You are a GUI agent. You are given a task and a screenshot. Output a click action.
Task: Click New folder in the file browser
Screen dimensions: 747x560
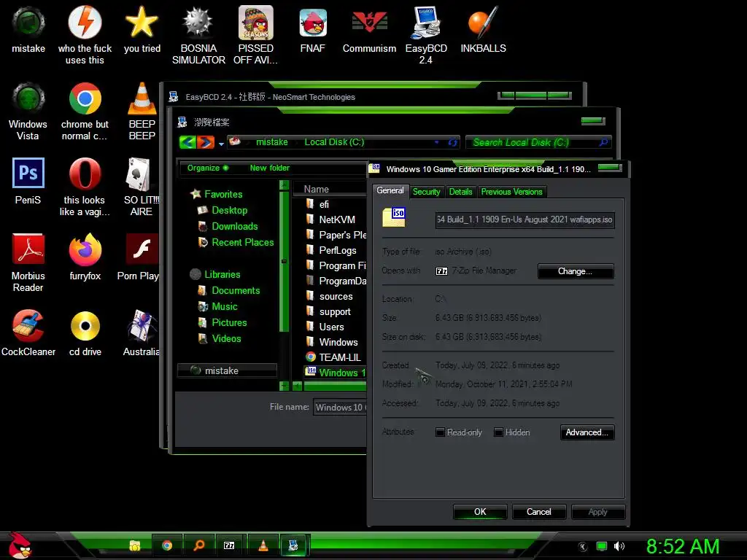pyautogui.click(x=270, y=168)
